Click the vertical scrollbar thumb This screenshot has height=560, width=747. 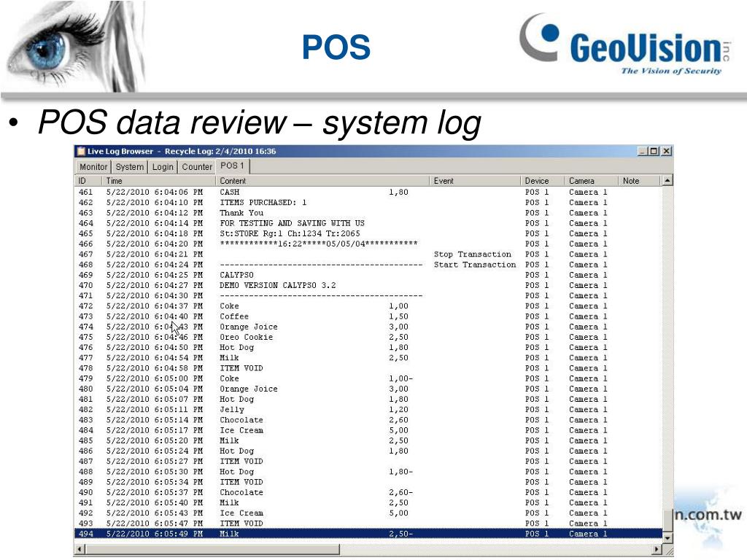click(x=667, y=521)
